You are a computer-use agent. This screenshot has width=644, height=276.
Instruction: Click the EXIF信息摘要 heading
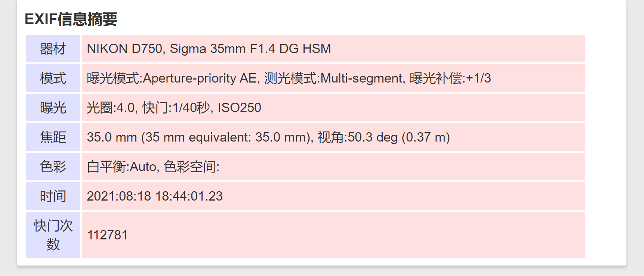pos(71,19)
